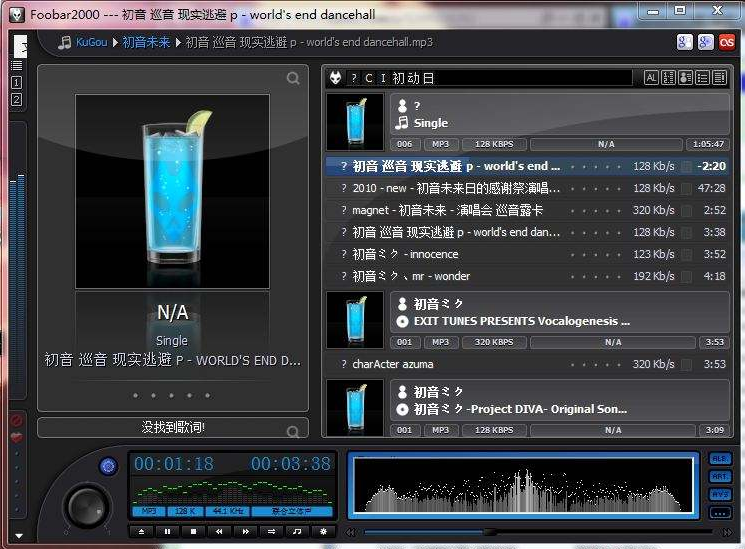Select track 初音ミク - innocence
Image resolution: width=745 pixels, height=549 pixels.
527,254
